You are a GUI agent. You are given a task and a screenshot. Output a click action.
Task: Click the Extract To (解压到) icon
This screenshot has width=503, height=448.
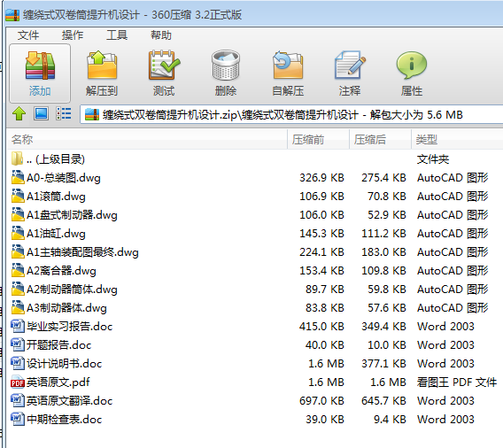coord(102,66)
